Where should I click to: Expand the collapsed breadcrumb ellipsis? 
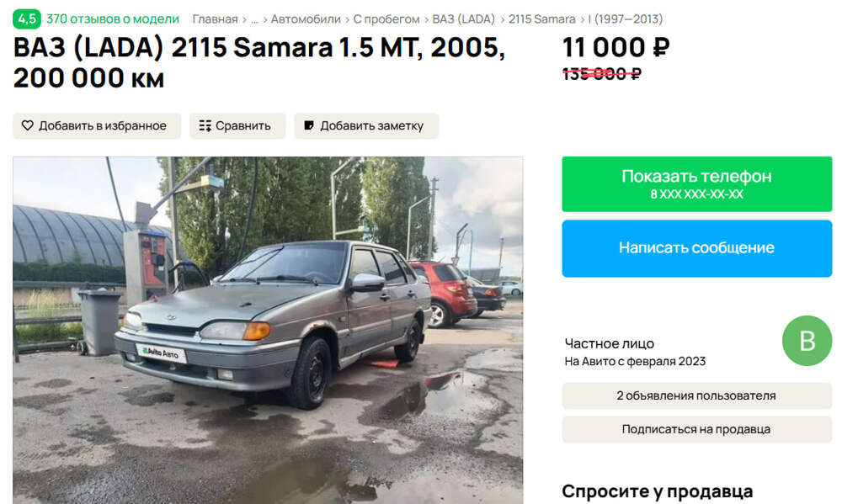click(254, 20)
